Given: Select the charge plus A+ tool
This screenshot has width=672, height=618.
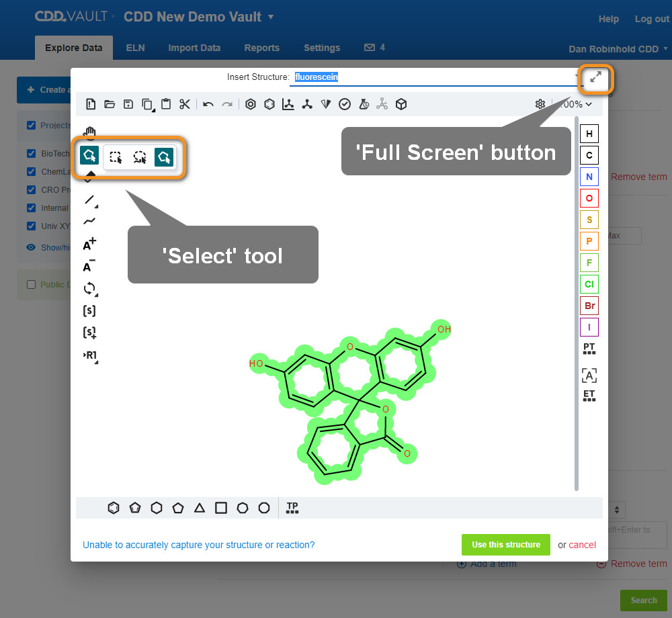Looking at the screenshot, I should tap(89, 245).
